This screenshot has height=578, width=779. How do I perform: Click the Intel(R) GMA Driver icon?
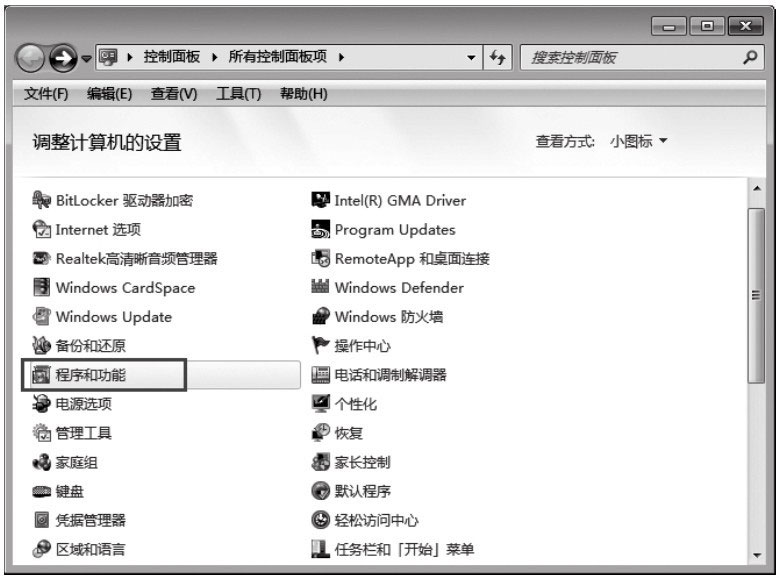320,200
